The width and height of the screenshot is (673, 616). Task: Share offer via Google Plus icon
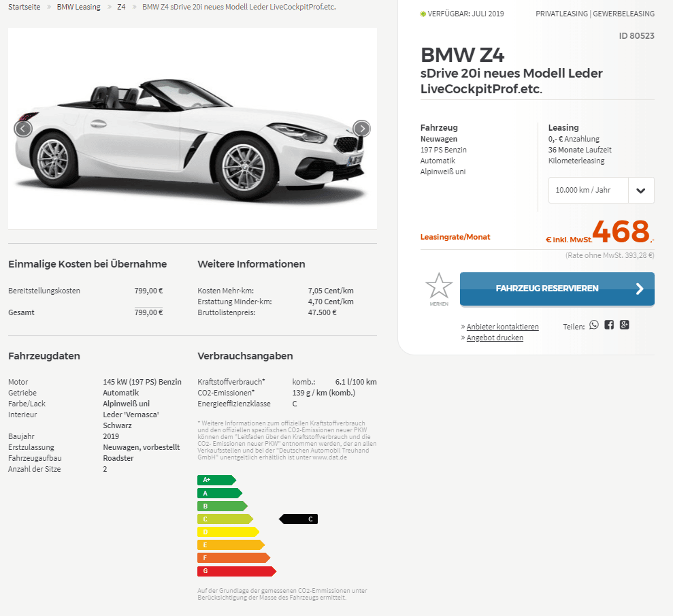point(625,325)
